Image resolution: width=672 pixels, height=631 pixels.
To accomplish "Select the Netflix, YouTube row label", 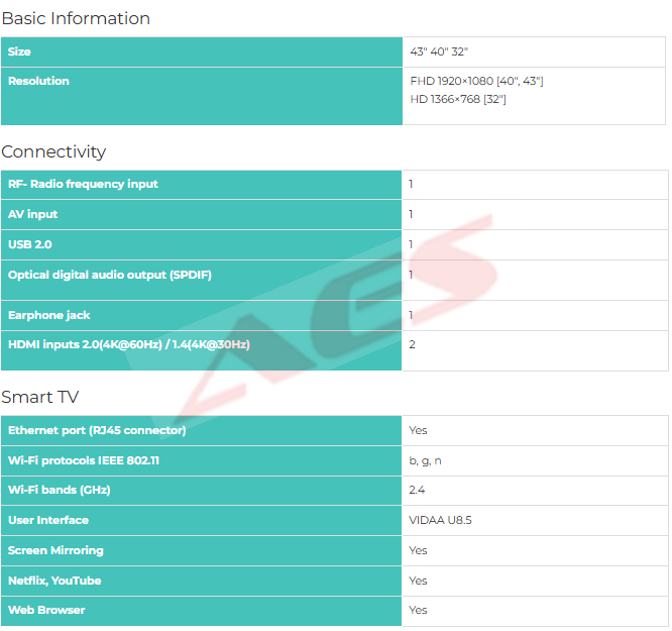I will point(55,581).
